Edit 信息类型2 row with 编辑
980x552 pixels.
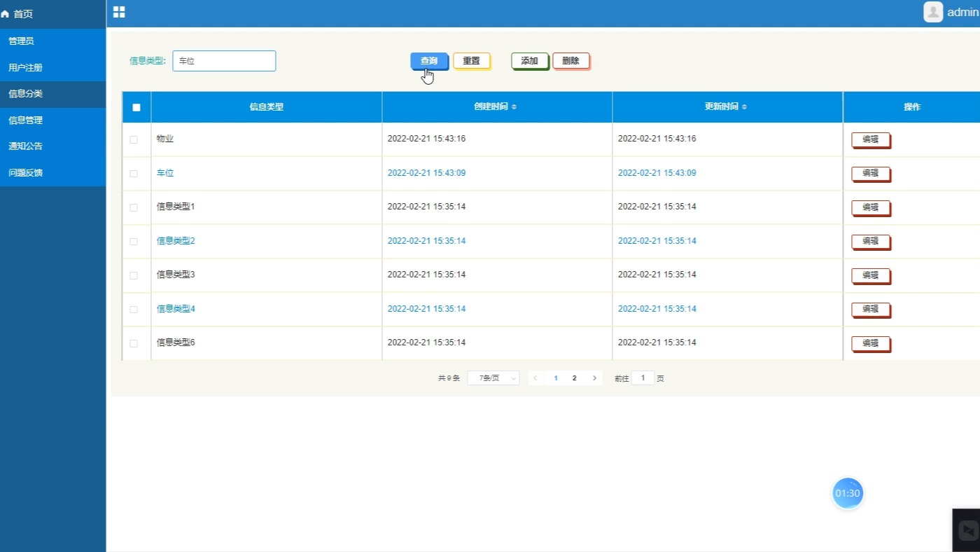(871, 242)
